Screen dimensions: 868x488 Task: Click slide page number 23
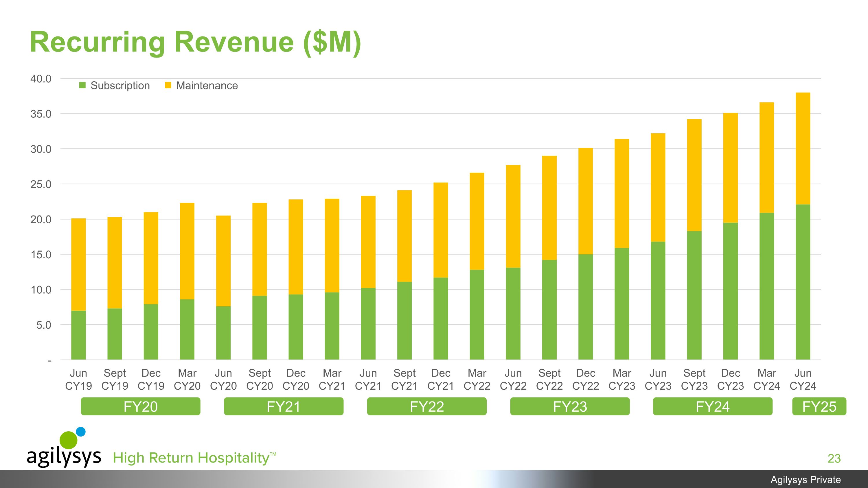click(x=834, y=459)
